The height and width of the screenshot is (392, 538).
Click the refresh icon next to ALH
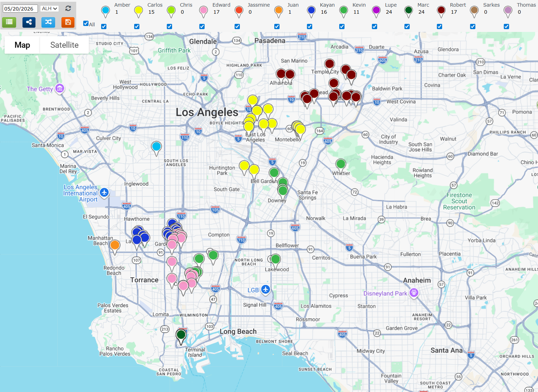pyautogui.click(x=68, y=8)
